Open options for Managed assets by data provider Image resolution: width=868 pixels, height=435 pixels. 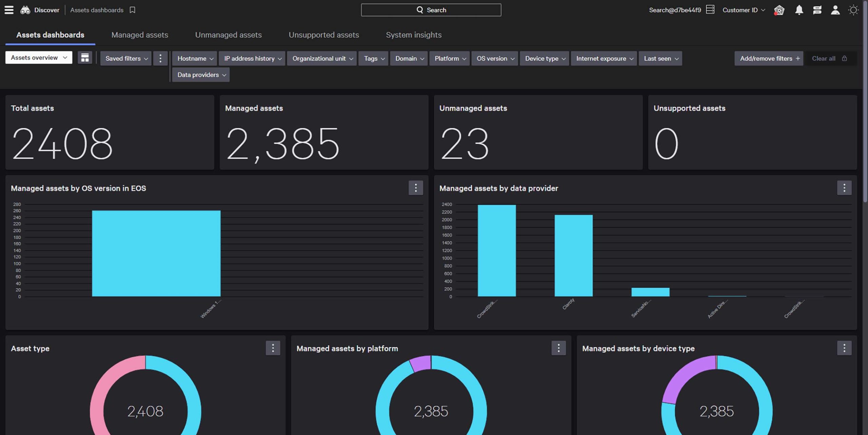[844, 188]
